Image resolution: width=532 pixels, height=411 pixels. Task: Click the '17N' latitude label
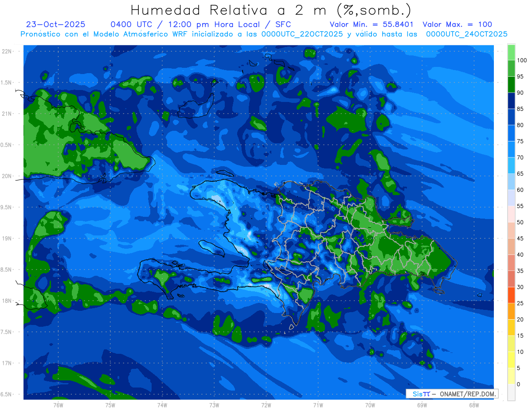[6, 363]
